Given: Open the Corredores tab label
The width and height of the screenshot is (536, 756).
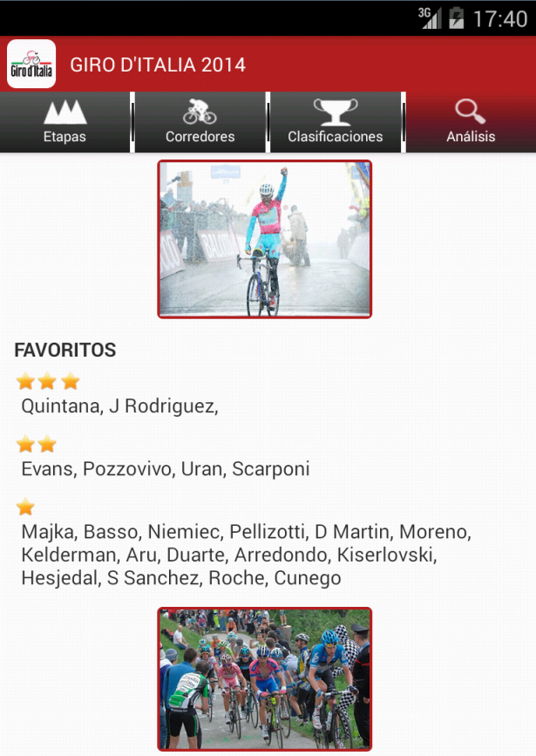Looking at the screenshot, I should pyautogui.click(x=200, y=136).
